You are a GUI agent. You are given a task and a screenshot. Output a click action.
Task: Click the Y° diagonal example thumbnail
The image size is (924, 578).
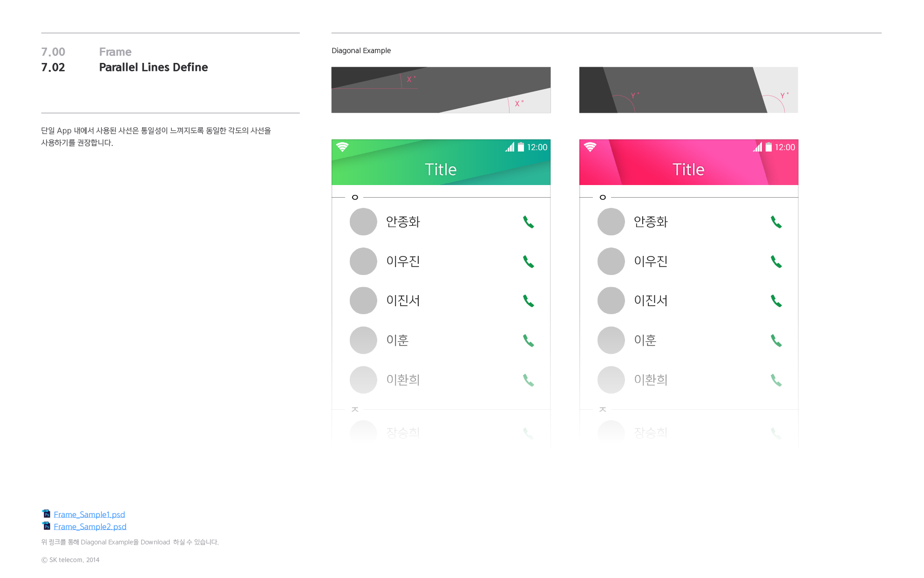pos(688,90)
